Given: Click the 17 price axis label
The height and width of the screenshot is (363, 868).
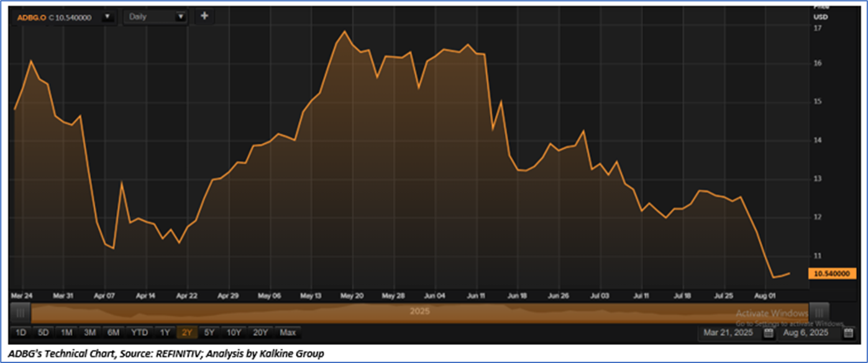Looking at the screenshot, I should [x=818, y=28].
